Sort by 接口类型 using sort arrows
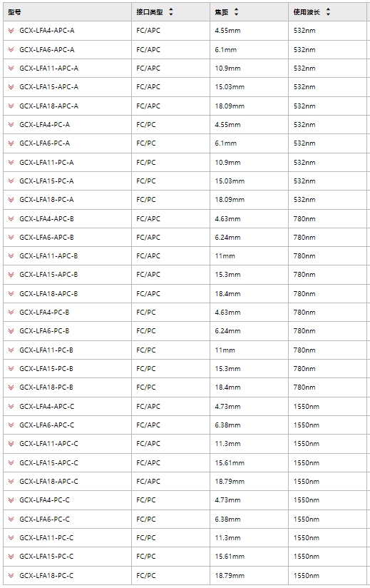This screenshot has width=370, height=588. [171, 12]
